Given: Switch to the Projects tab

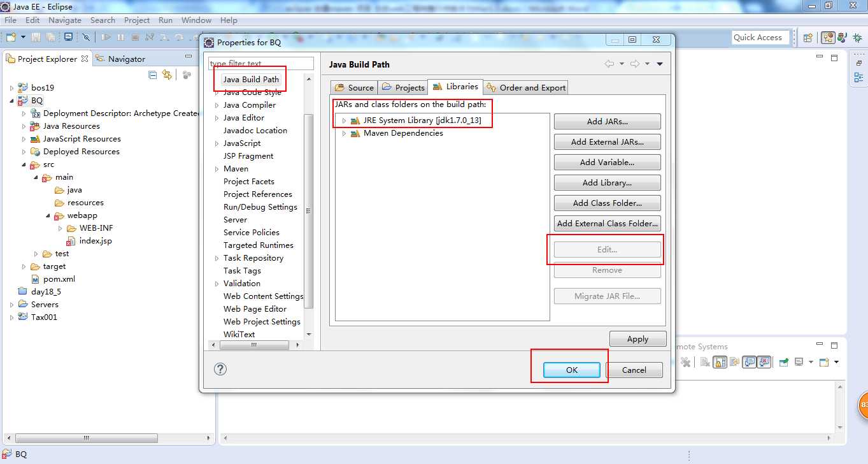Looking at the screenshot, I should click(403, 87).
